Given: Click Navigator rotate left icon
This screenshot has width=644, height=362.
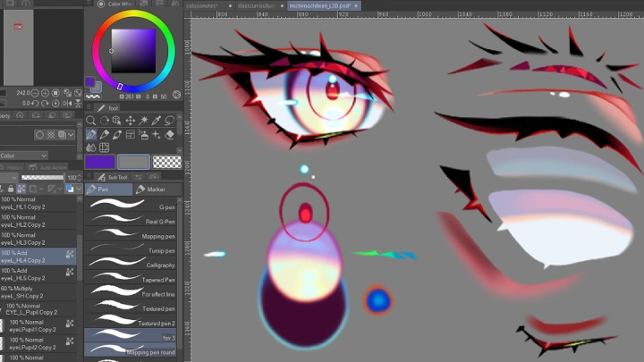Looking at the screenshot, I should coord(35,104).
